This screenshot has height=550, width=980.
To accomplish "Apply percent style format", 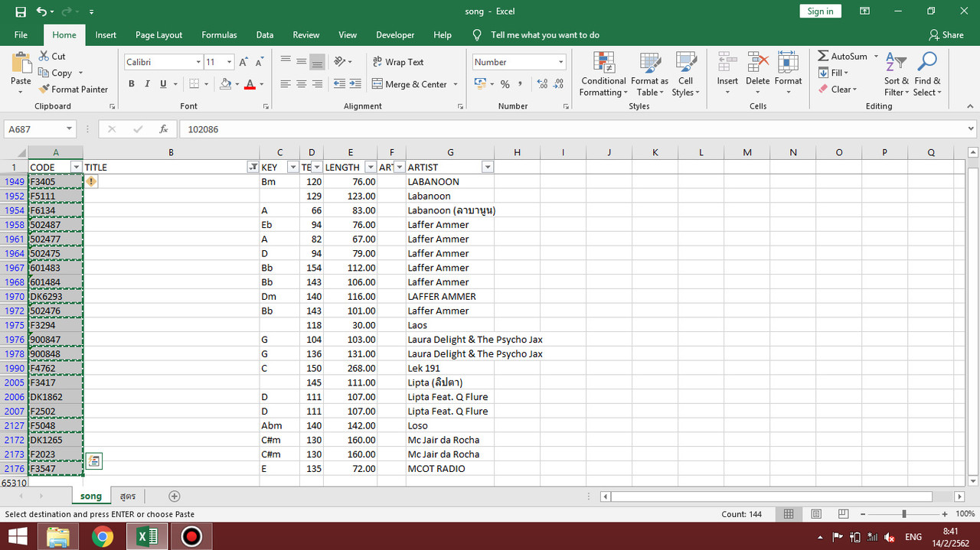I will [x=505, y=84].
